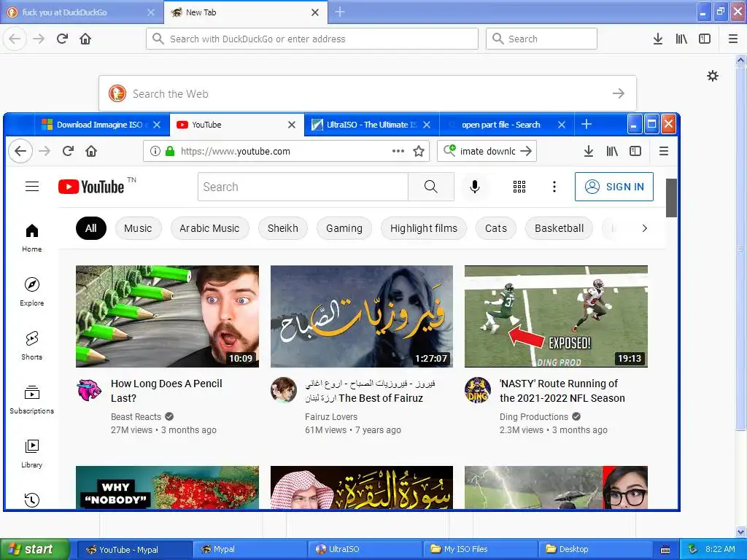Open History clock icon in sidebar
This screenshot has width=747, height=560.
[32, 499]
